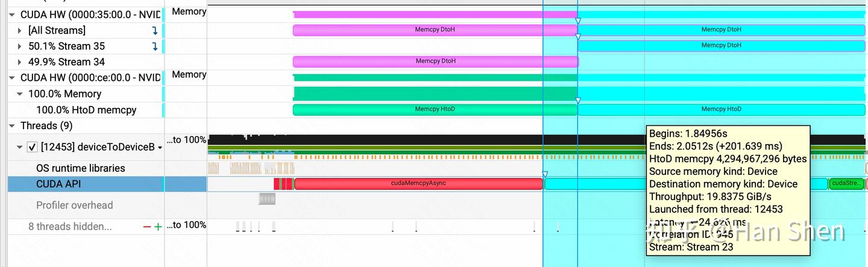
Task: Open the deviceToDeviceB thread dropdown arrow
Action: click(160, 148)
